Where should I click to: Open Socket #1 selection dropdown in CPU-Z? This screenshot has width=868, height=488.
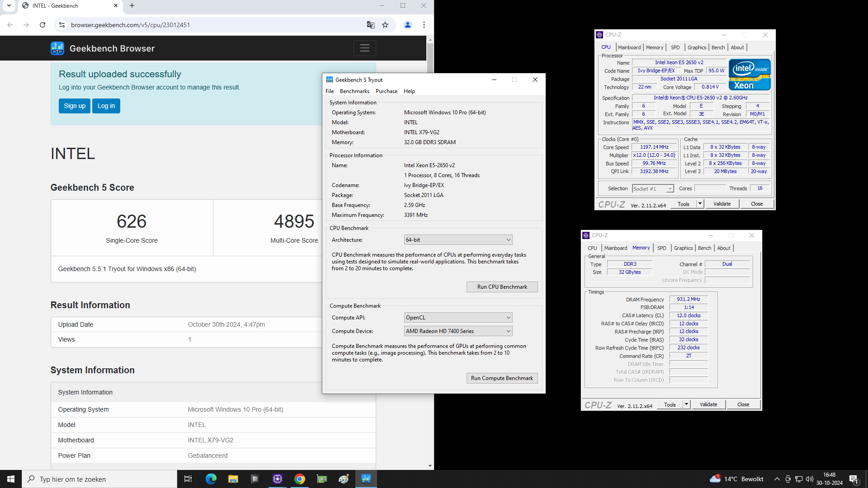653,188
